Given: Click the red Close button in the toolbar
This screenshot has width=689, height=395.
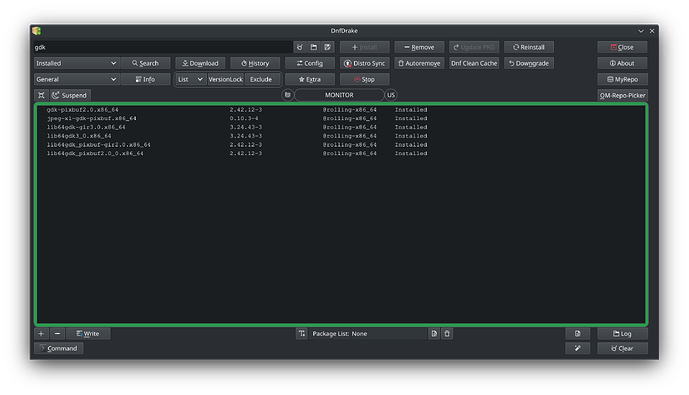Looking at the screenshot, I should tap(622, 47).
